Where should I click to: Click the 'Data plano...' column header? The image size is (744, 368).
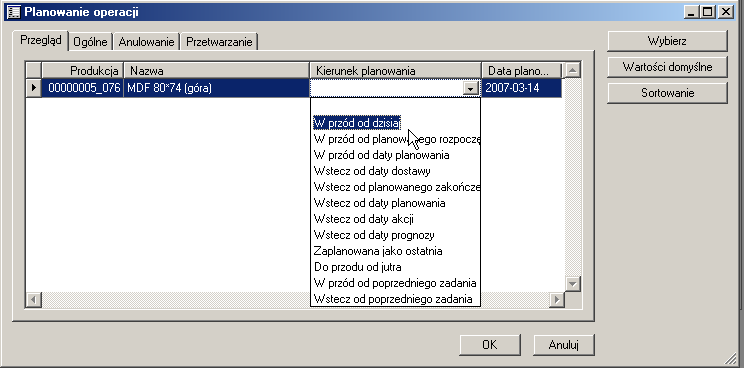[x=522, y=71]
